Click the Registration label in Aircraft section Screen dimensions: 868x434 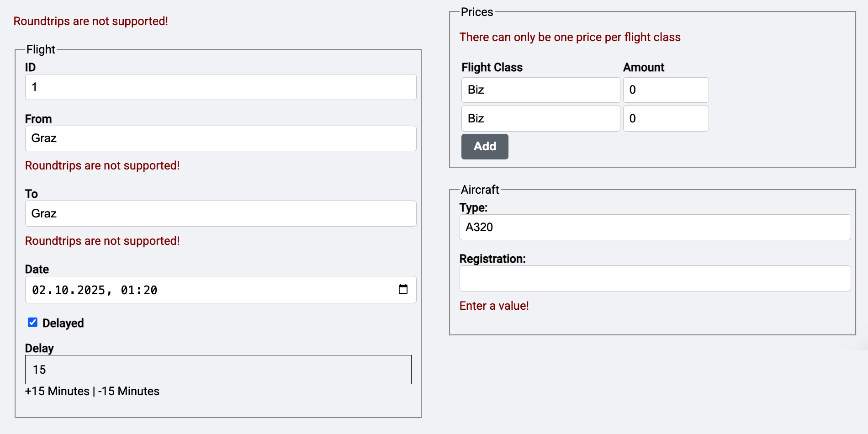pos(492,259)
